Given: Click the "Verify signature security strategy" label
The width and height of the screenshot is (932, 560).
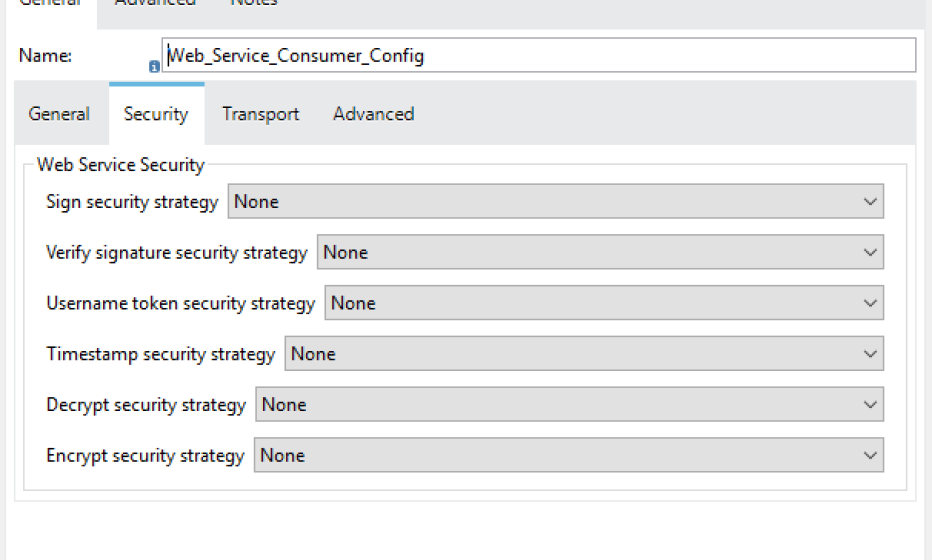Looking at the screenshot, I should tap(177, 253).
